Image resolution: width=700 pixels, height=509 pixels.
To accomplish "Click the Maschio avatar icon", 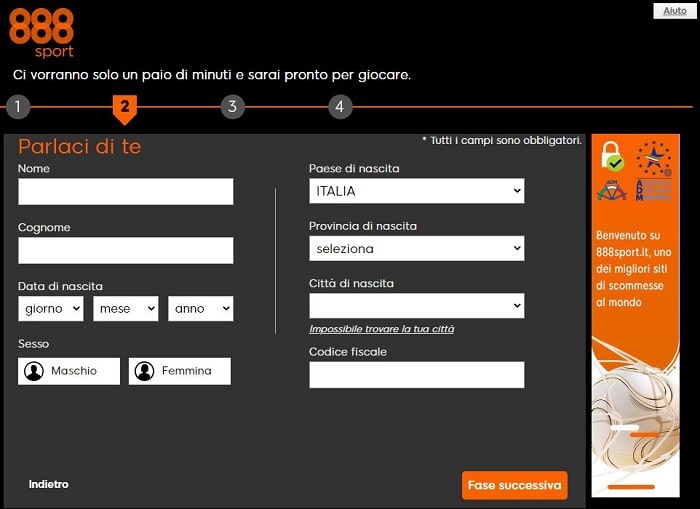I will [x=34, y=371].
